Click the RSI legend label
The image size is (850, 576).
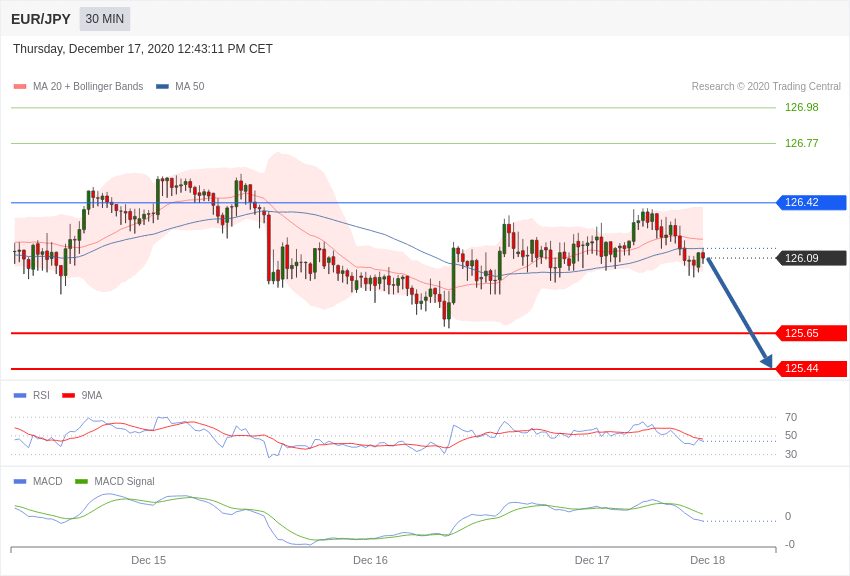click(41, 396)
